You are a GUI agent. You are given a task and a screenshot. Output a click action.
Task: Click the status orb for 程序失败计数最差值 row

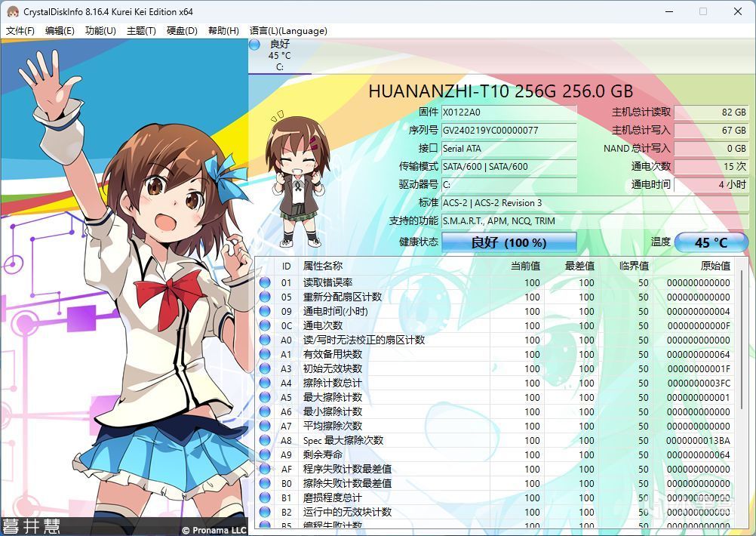pos(265,469)
